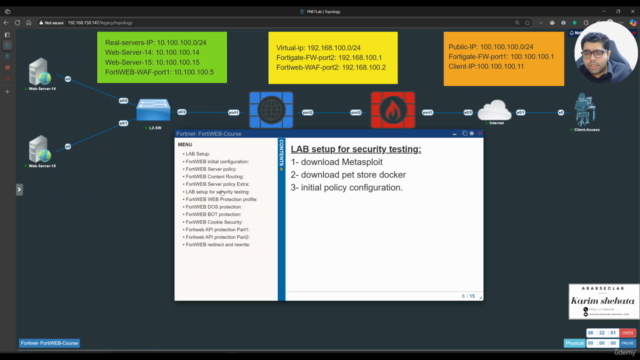Select the Internet cloud node
The height and width of the screenshot is (360, 640).
tap(494, 109)
